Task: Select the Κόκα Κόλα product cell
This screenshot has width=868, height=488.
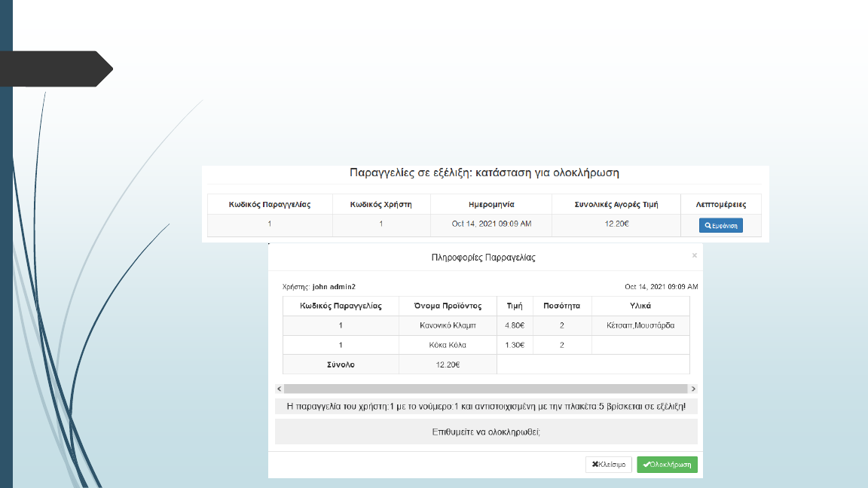Action: click(x=448, y=345)
